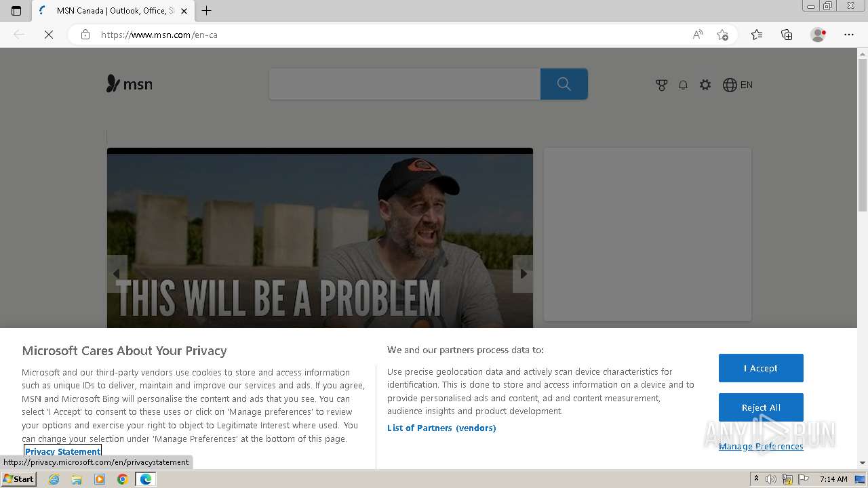Open MSN page settings gear
Viewport: 868px width, 488px height.
pyautogui.click(x=705, y=85)
